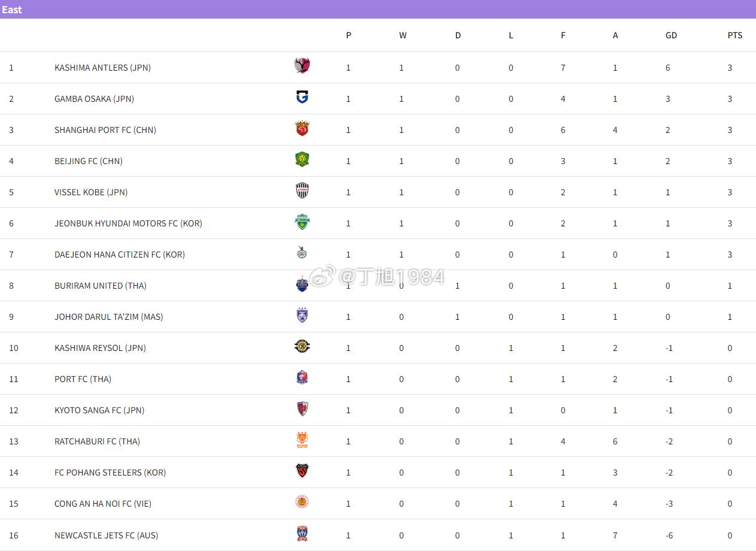Click the P column header
Viewport: 756px width, 551px height.
pos(348,35)
